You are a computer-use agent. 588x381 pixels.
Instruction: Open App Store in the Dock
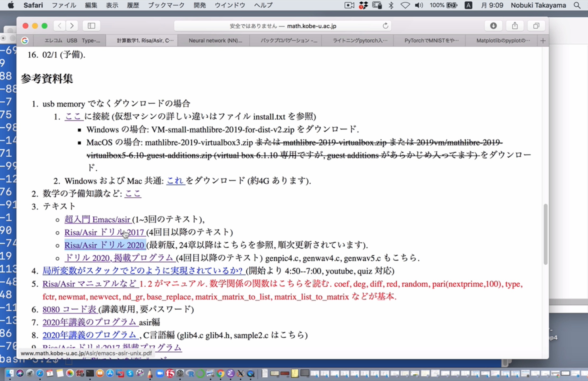(x=110, y=373)
